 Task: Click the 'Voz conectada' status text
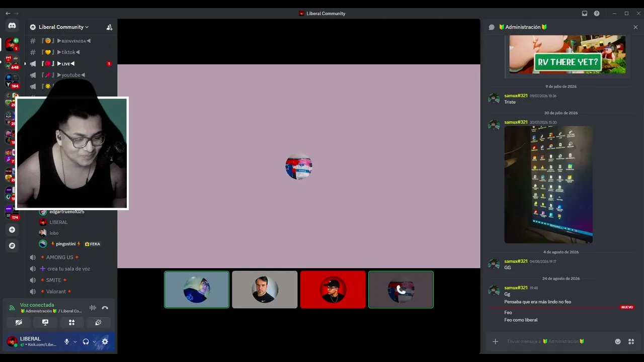(37, 305)
